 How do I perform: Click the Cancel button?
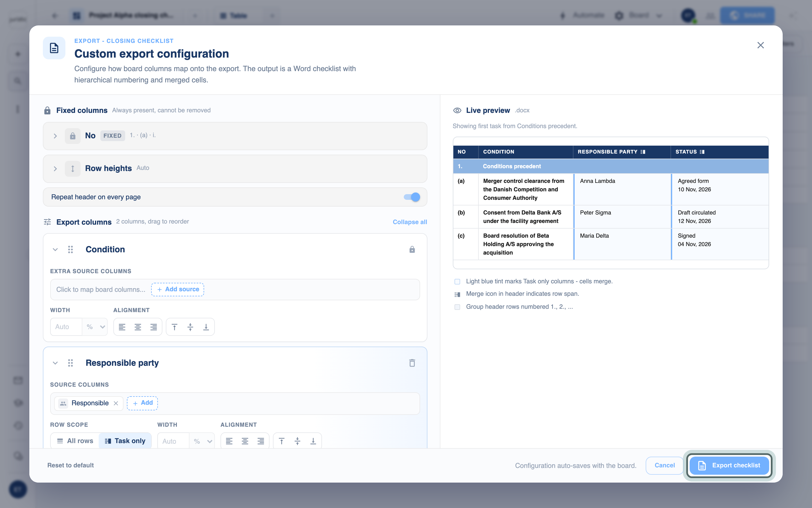tap(664, 465)
